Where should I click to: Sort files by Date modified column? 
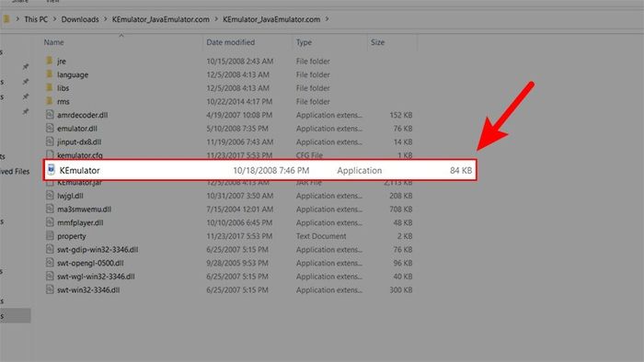point(230,42)
